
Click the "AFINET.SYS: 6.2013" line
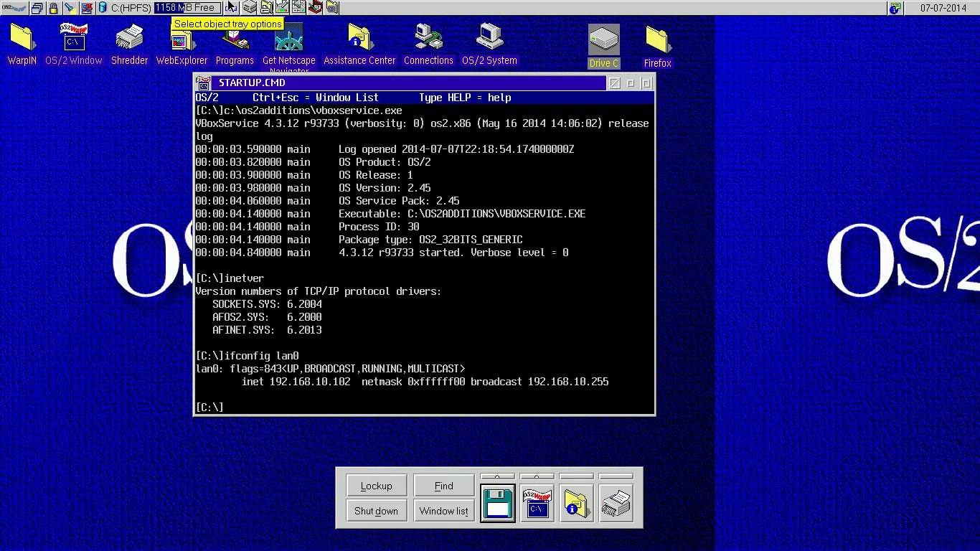(267, 330)
